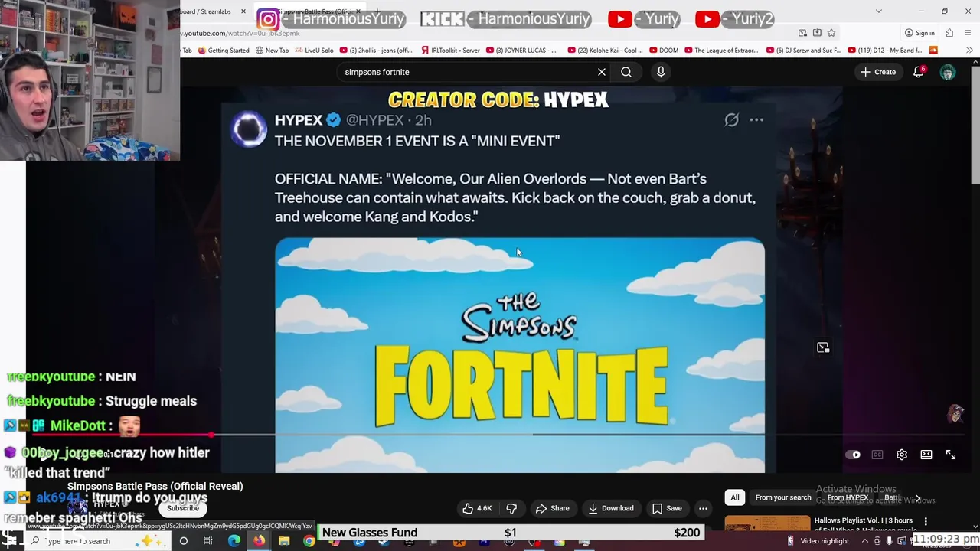Bookmark this page with the star icon
Image resolution: width=980 pixels, height=551 pixels.
[x=831, y=33]
